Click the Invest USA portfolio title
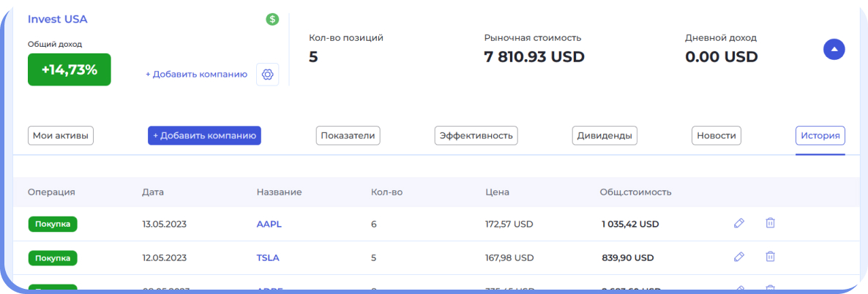 (x=57, y=20)
